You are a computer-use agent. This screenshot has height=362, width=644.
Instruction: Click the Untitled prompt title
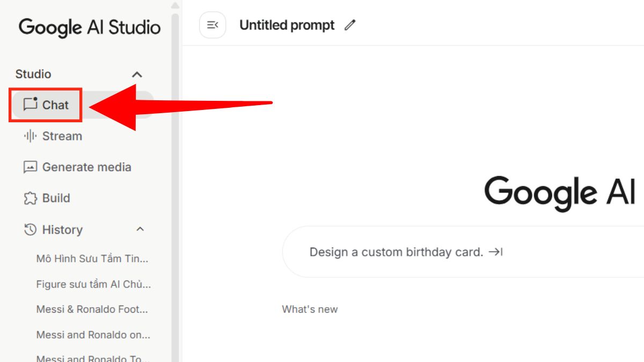coord(287,25)
